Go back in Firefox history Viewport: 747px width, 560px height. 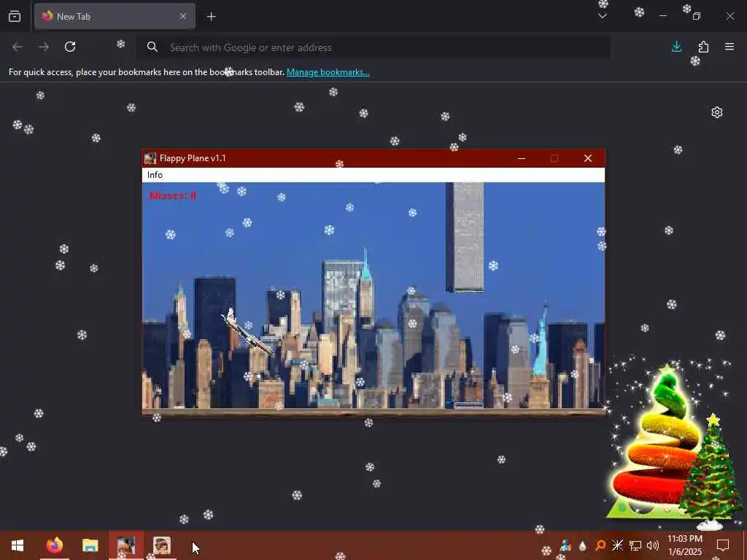18,47
